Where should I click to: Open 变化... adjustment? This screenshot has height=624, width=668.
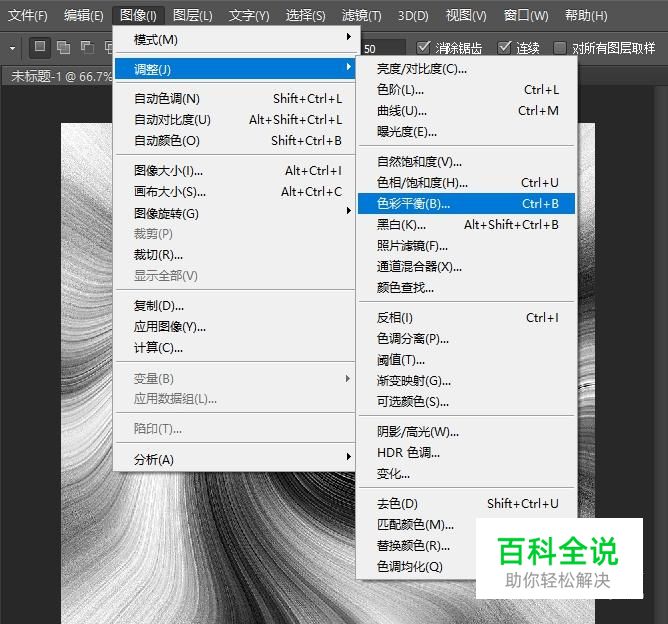(466, 474)
